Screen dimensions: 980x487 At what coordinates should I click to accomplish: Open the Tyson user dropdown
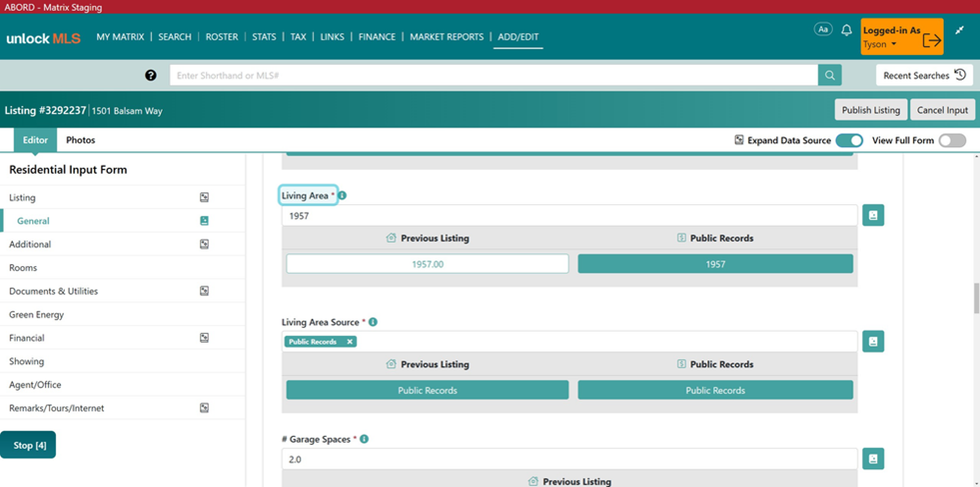pyautogui.click(x=880, y=44)
